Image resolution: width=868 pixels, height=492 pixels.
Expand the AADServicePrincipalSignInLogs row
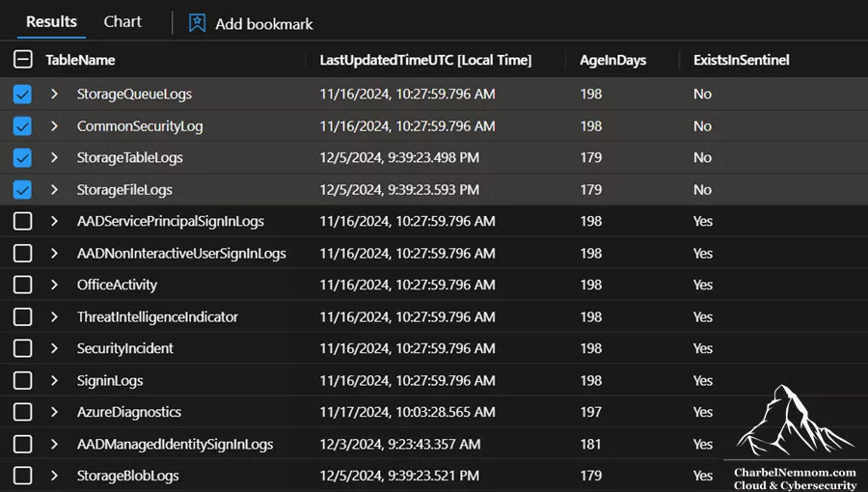click(x=54, y=221)
